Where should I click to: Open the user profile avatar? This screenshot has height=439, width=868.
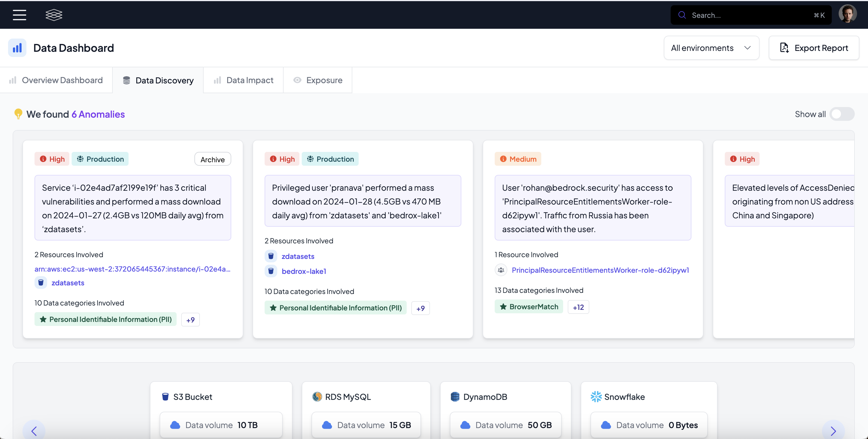tap(848, 14)
